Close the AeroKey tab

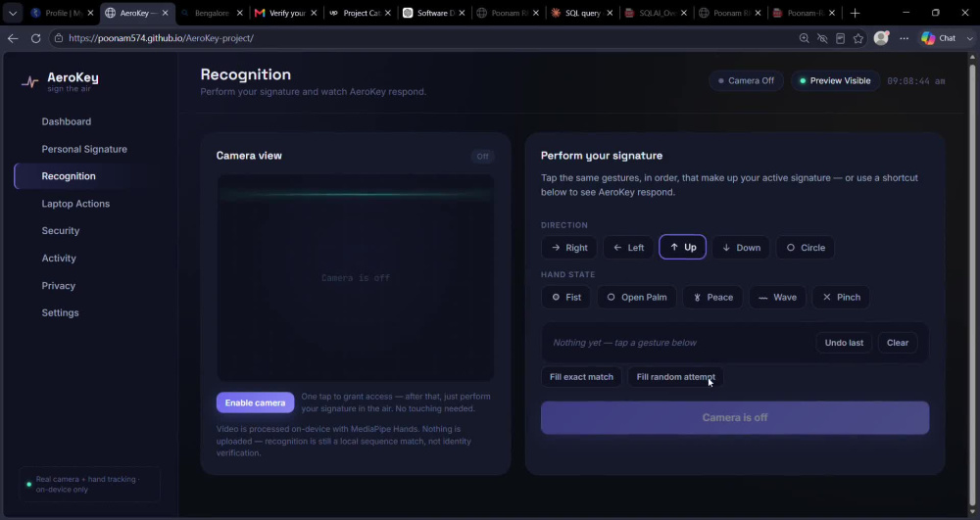(x=165, y=13)
